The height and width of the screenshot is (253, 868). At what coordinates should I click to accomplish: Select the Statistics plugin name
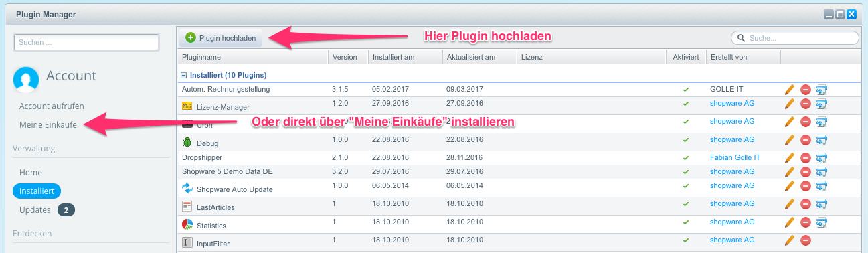click(211, 226)
